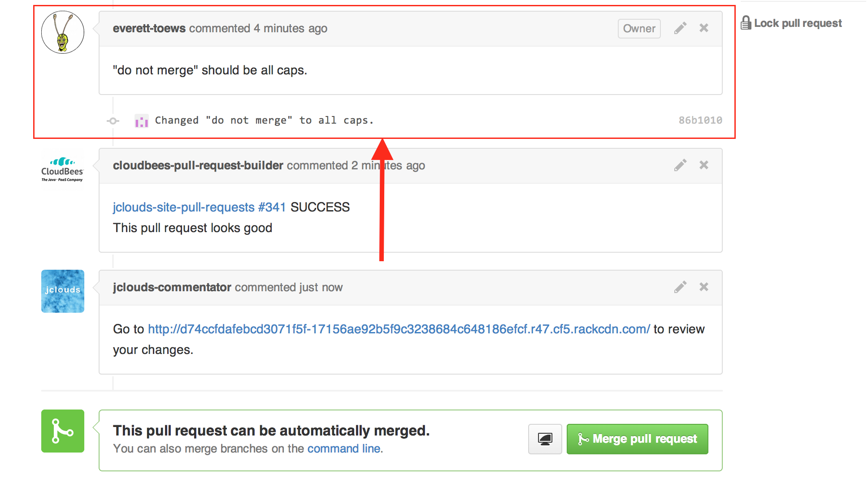The image size is (868, 483).
Task: Click the green merge branch icon
Action: coord(63,431)
